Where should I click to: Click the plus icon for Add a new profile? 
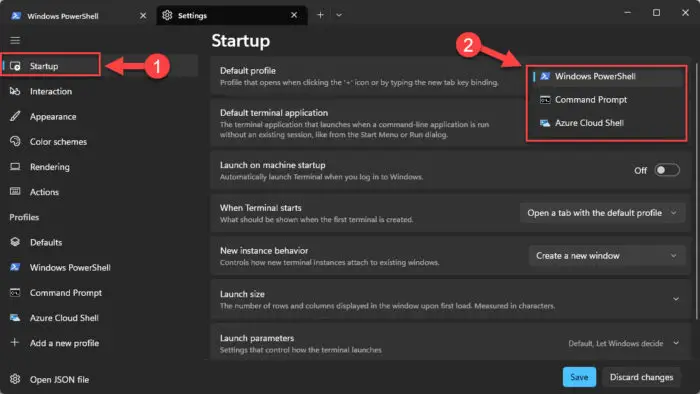click(x=15, y=343)
